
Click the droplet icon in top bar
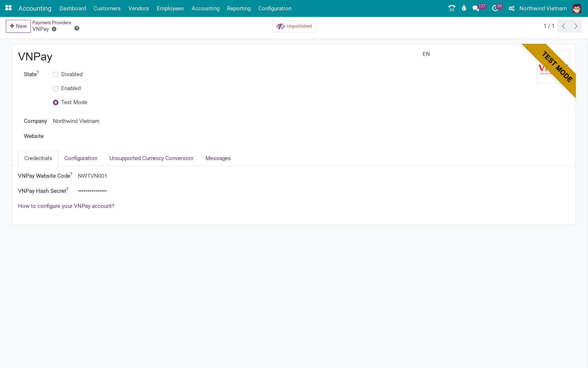point(464,8)
